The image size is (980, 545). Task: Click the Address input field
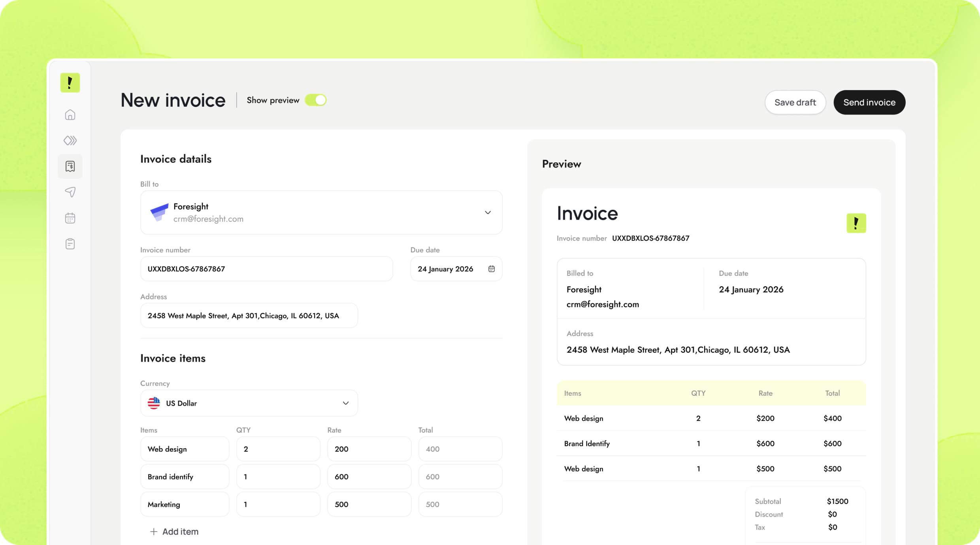pos(249,316)
